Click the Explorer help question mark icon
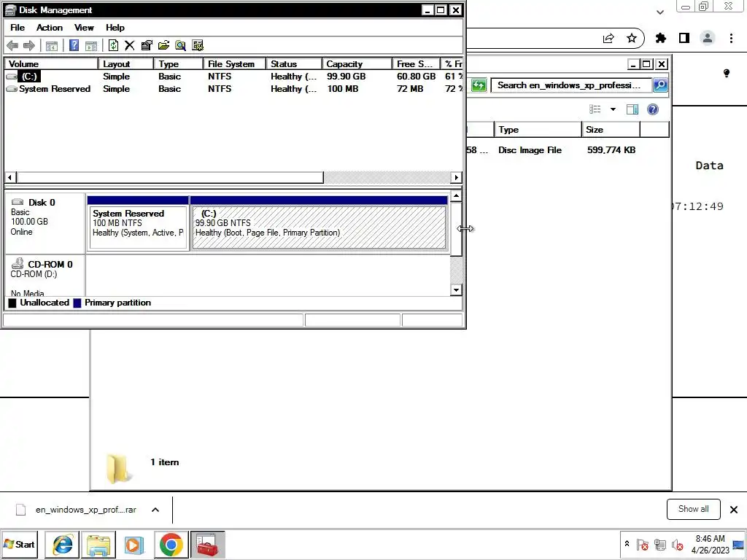Image resolution: width=747 pixels, height=560 pixels. pos(653,109)
